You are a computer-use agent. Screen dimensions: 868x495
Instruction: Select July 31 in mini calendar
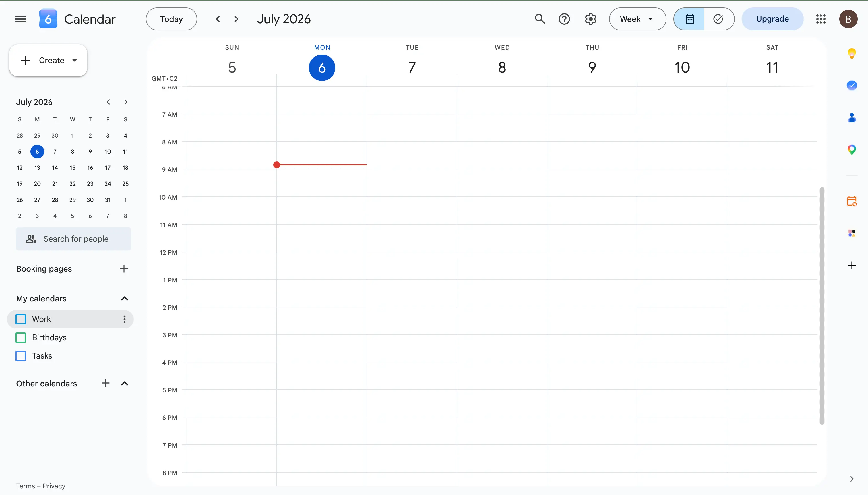108,200
